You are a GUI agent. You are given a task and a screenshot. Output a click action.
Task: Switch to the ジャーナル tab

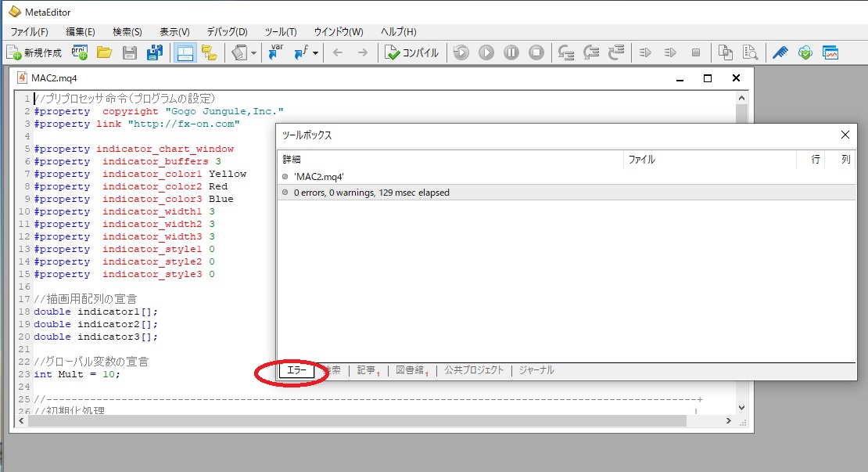coord(536,370)
